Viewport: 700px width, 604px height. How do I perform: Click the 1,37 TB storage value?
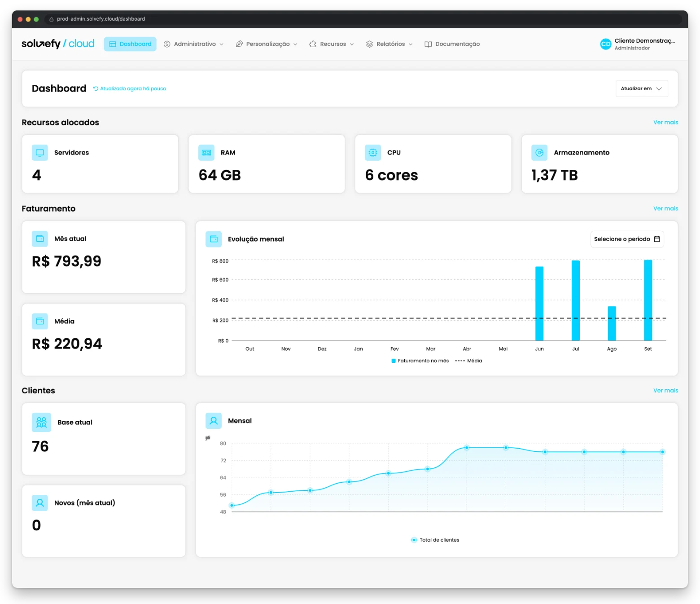click(555, 175)
